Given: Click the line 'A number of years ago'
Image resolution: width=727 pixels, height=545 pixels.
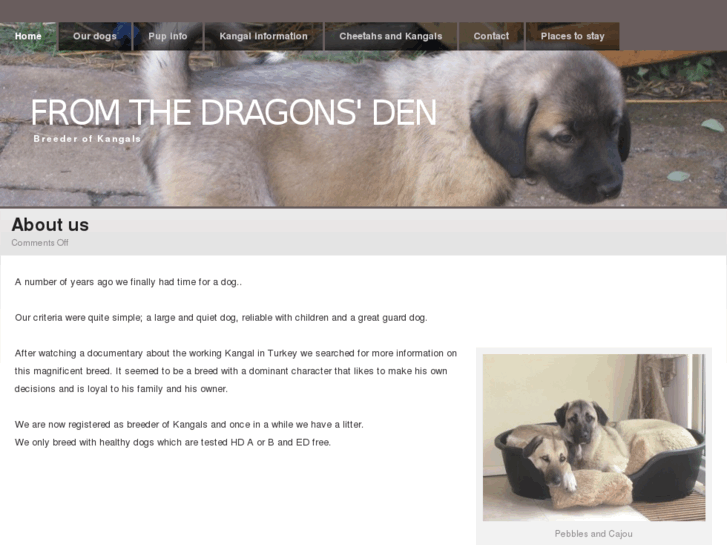Looking at the screenshot, I should 128,282.
